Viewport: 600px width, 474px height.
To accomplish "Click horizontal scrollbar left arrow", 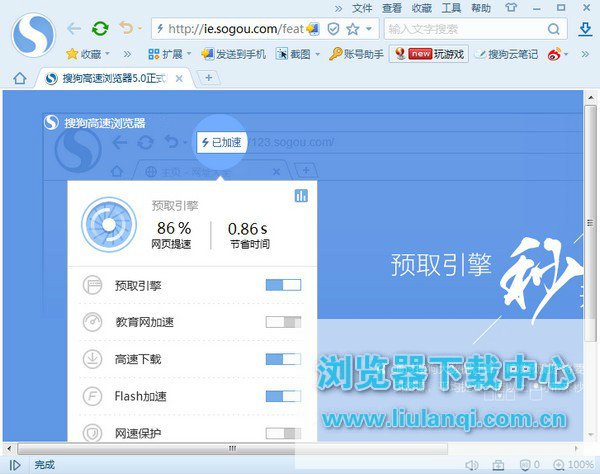I will pos(8,448).
